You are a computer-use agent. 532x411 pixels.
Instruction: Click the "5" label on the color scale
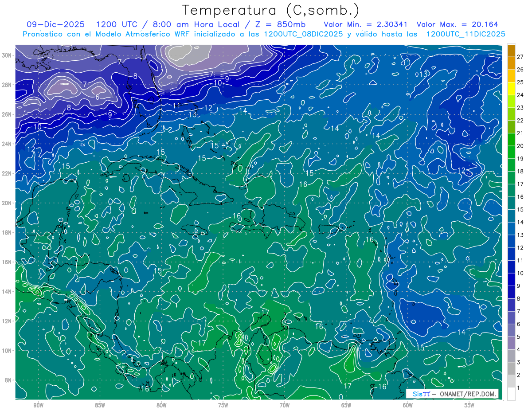coord(519,337)
